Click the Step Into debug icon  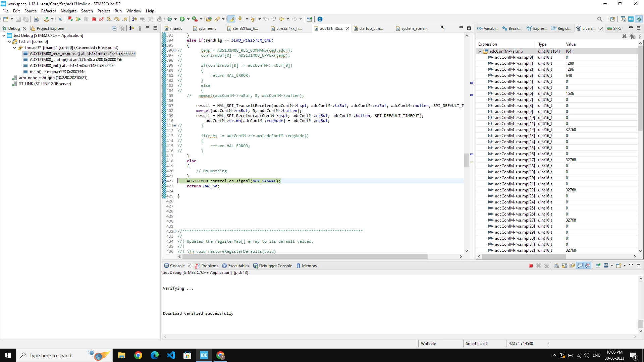coord(109,19)
